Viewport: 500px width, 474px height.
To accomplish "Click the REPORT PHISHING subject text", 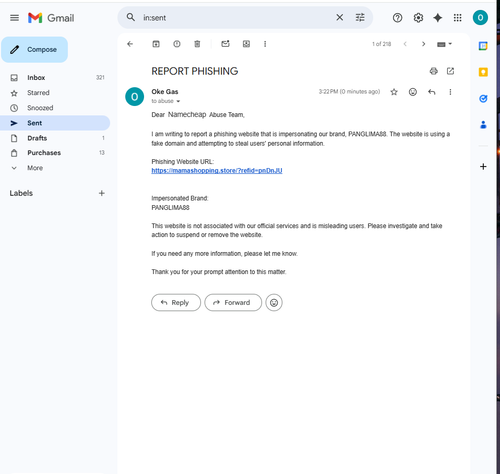I will click(195, 71).
